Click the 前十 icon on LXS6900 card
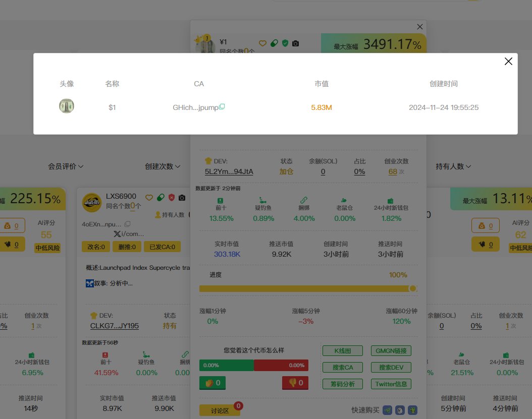Screen dimensions: 532x419 [x=105, y=355]
